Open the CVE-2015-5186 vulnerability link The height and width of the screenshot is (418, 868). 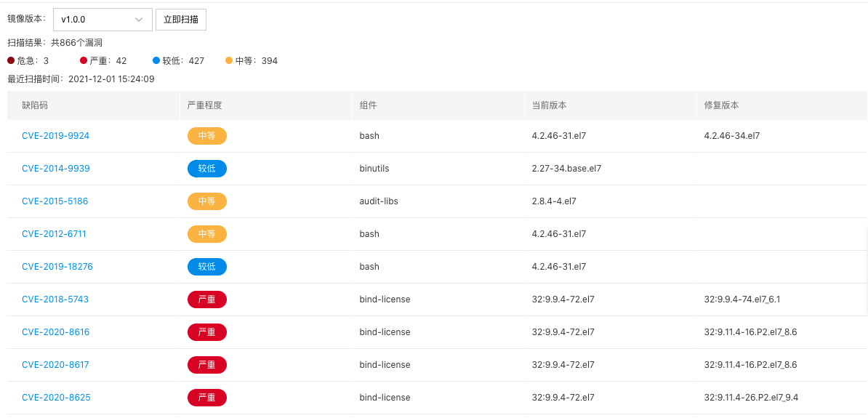click(55, 201)
